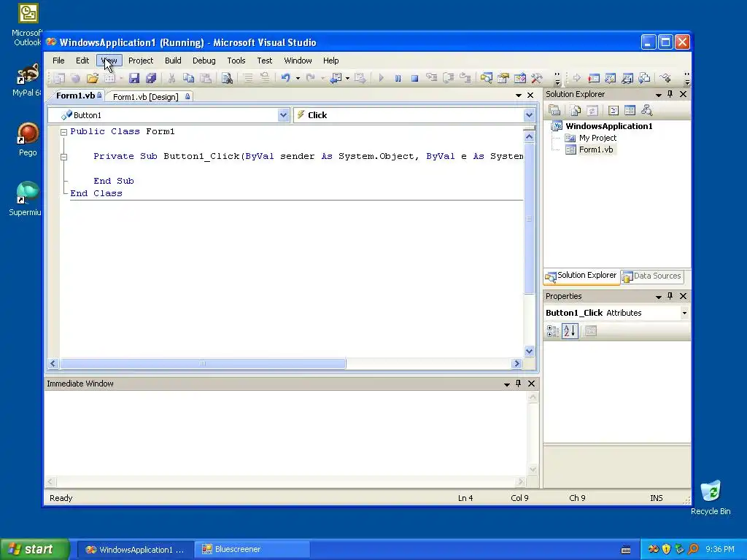Open the Solution Explorer window position dropdown arrow
The image size is (747, 560).
[659, 95]
